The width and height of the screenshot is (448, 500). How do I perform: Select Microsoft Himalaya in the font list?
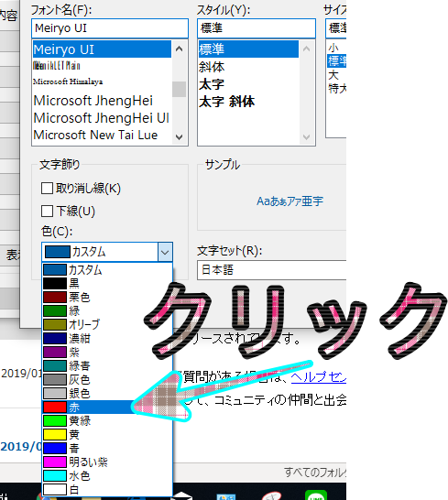(102, 82)
